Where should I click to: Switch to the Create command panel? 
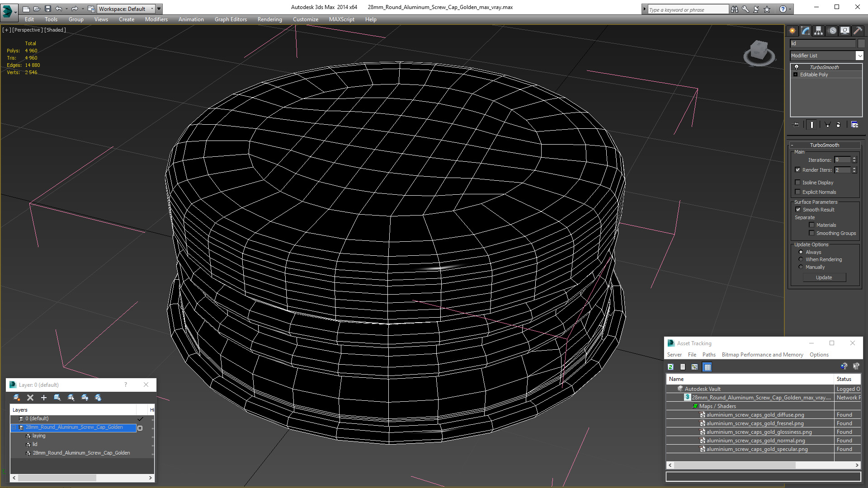tap(793, 31)
